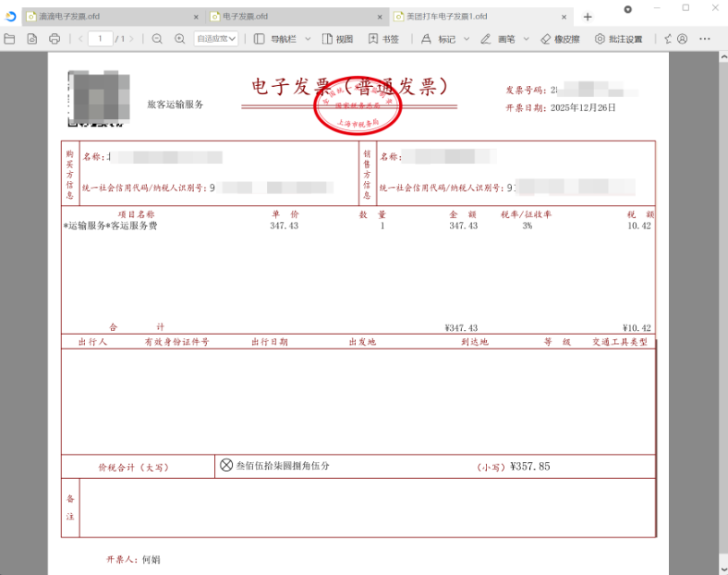
Task: Click the uppercase amount 叁佰伍拾柒圆捌角伍分
Action: [283, 465]
